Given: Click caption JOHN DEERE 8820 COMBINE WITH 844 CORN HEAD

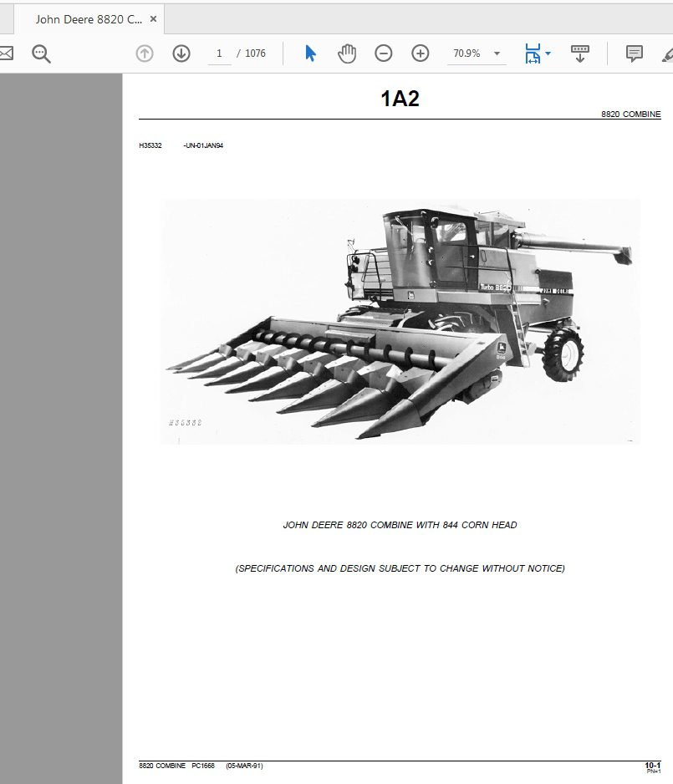Looking at the screenshot, I should [400, 525].
